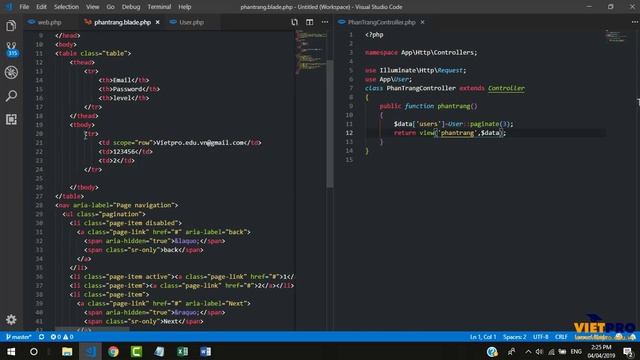640x360 pixels.
Task: Open the Manage gear icon
Action: pos(11,319)
